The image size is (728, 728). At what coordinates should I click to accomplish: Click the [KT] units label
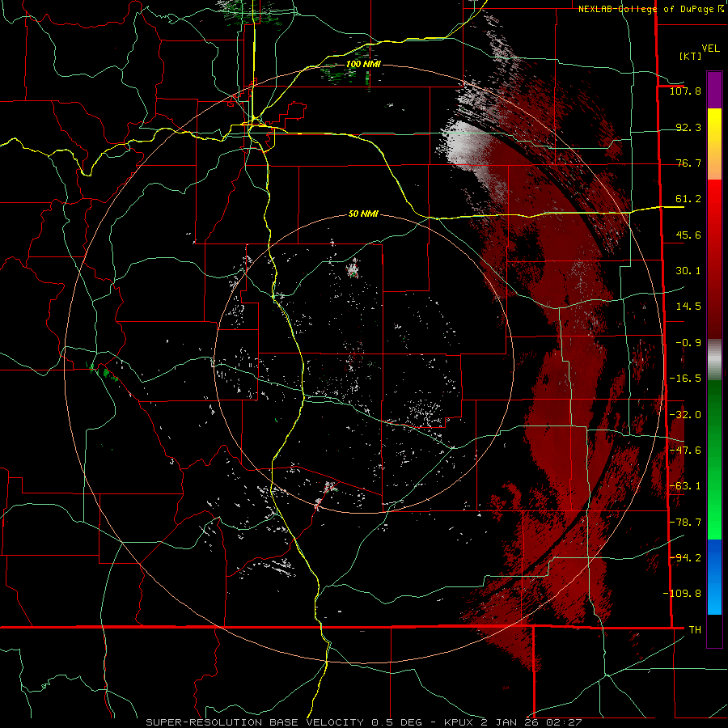tap(691, 56)
